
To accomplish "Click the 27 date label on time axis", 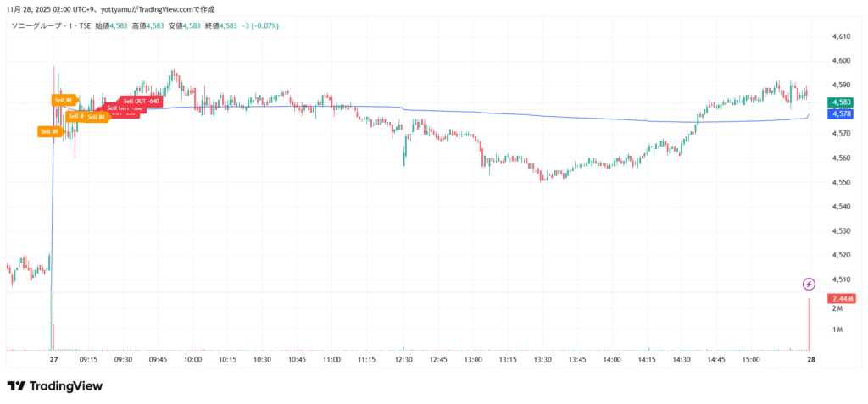I will 53,360.
